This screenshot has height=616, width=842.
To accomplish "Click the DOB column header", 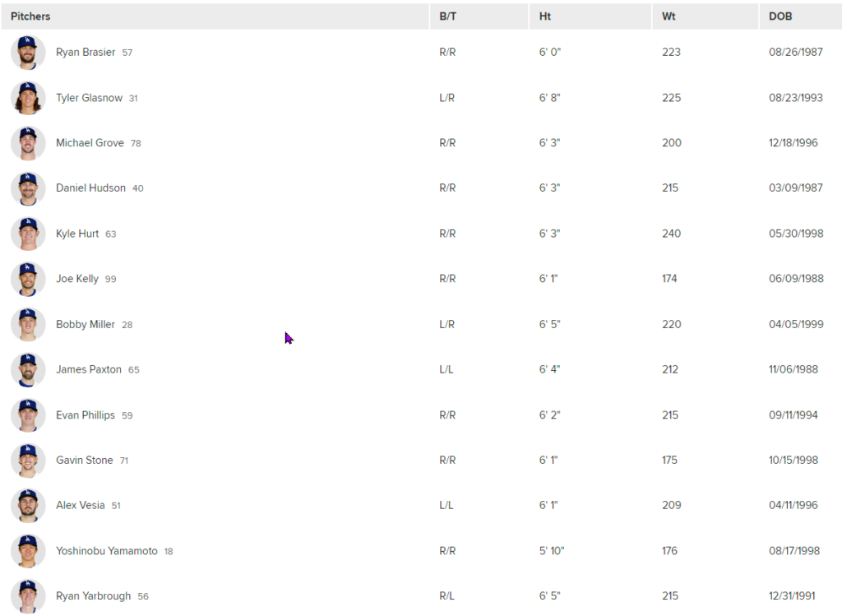I will (x=780, y=16).
